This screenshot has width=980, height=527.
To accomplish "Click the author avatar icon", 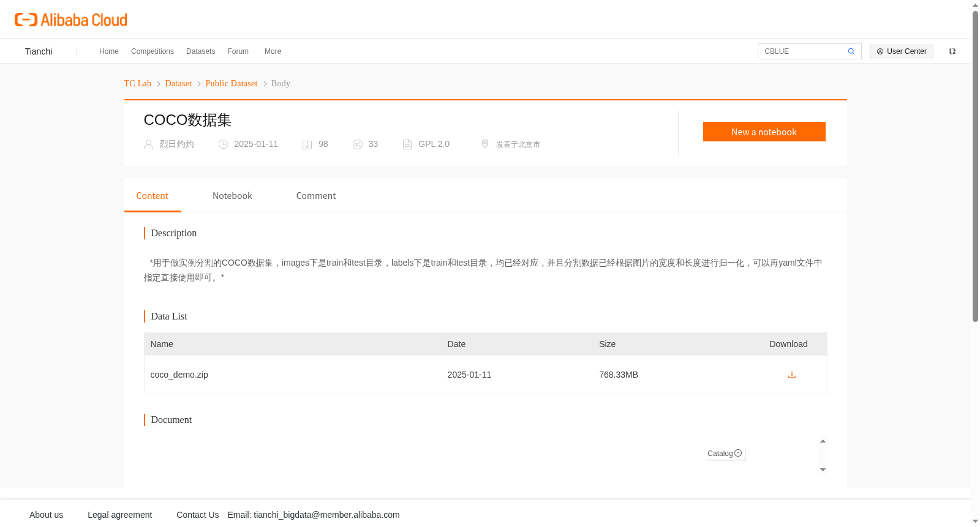I will point(148,144).
